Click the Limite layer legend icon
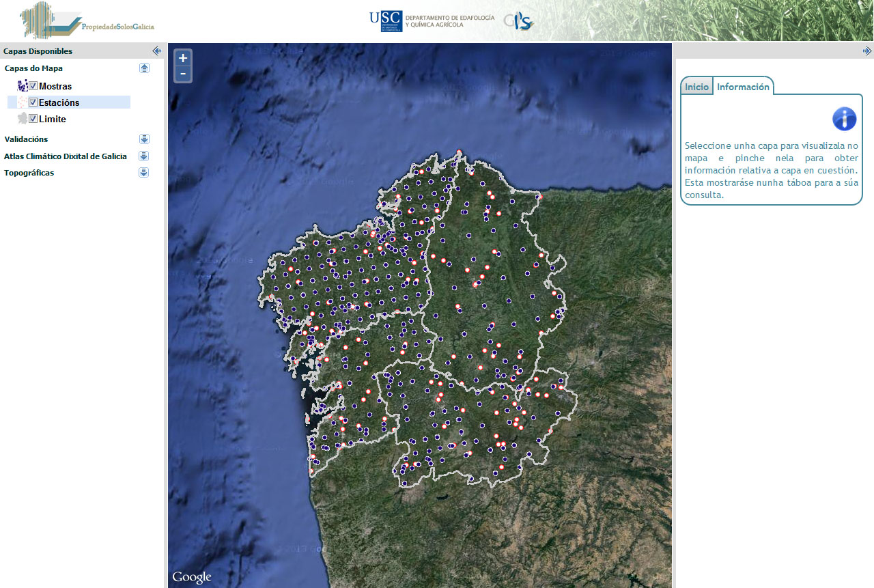Viewport: 874px width, 588px height. [23, 119]
